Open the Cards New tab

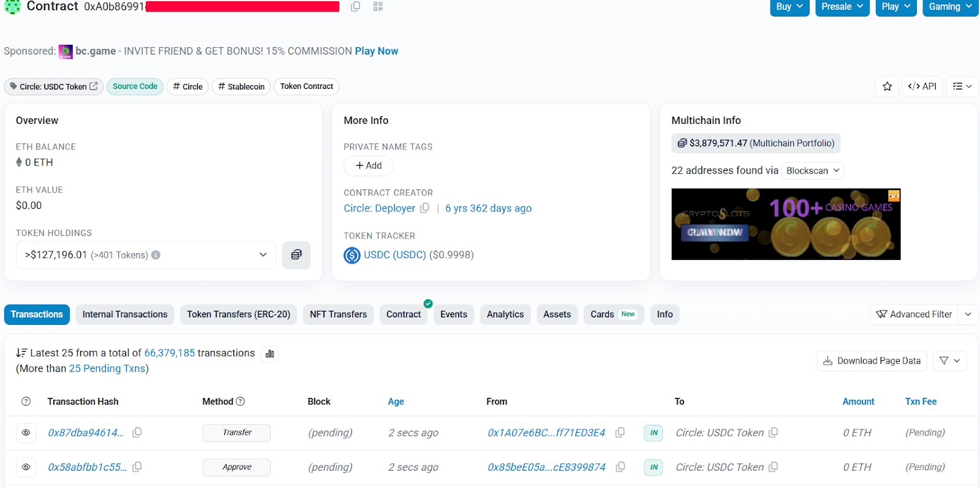pyautogui.click(x=614, y=315)
